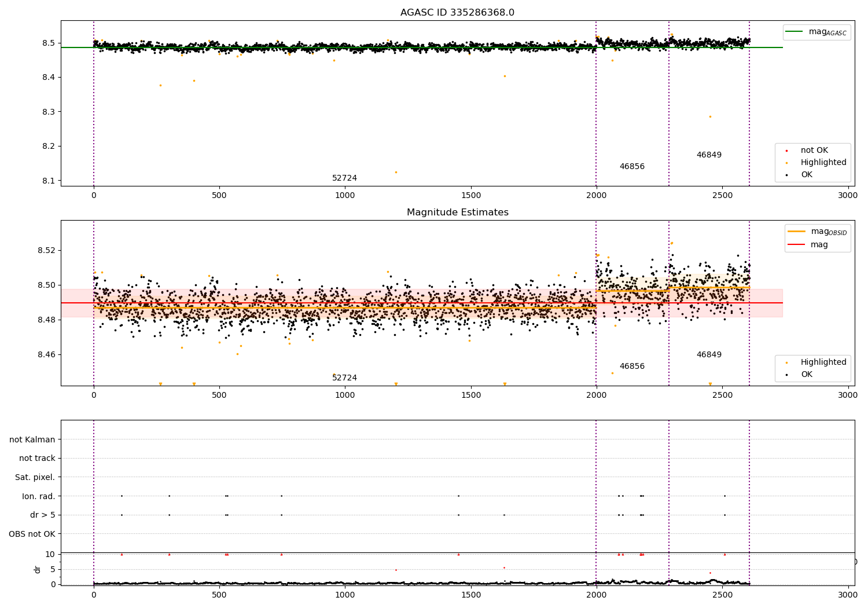Click the orange outlier point near 8.12 in top plot

pos(396,172)
